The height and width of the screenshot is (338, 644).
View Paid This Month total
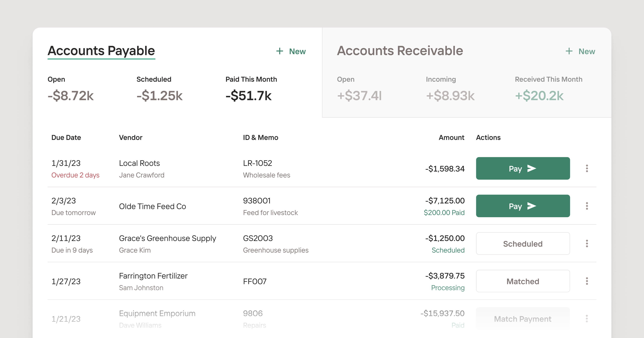click(x=248, y=96)
